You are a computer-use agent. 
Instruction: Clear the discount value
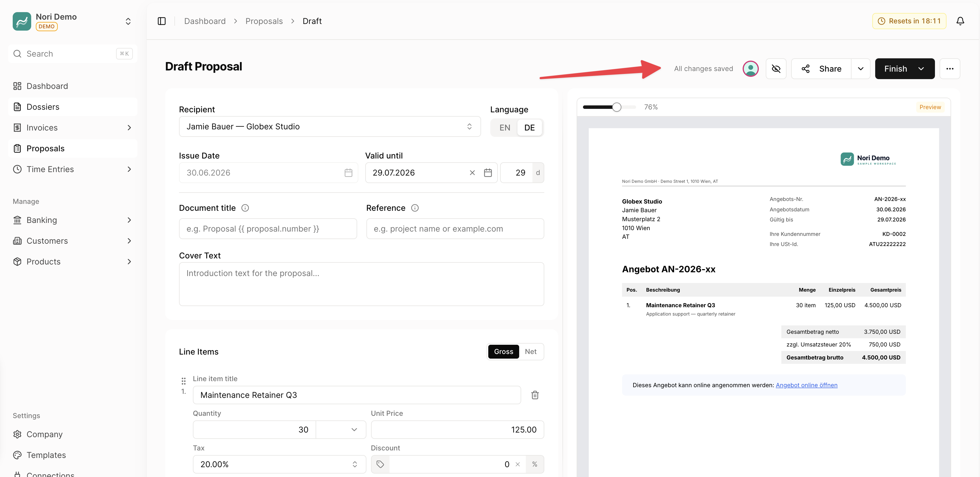[x=518, y=464]
